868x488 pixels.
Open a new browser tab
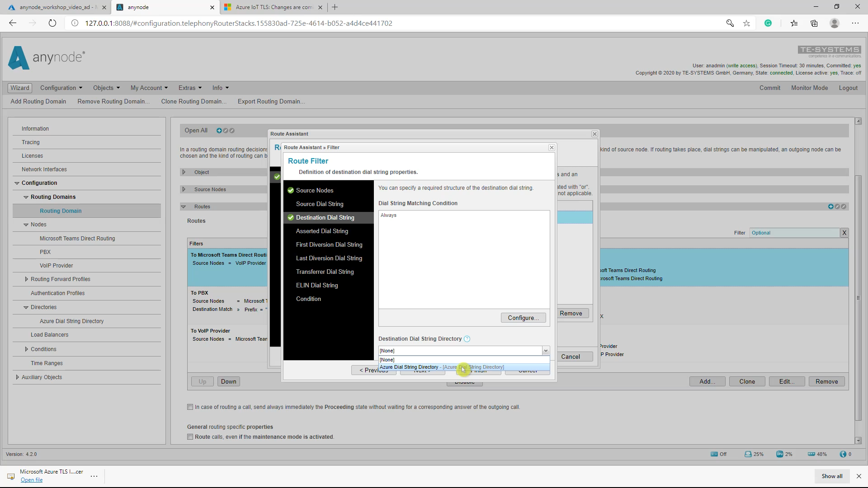tap(335, 7)
